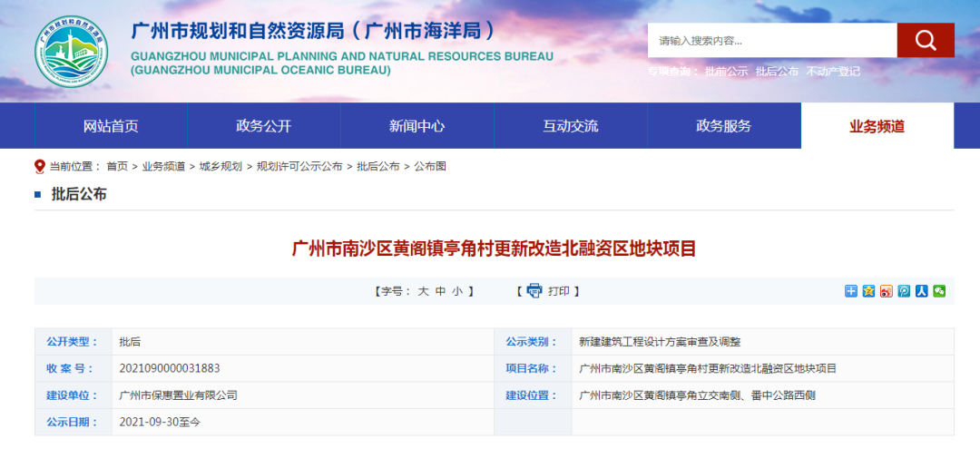This screenshot has width=980, height=458.
Task: Select case number 2021090000031883
Action: pyautogui.click(x=170, y=368)
